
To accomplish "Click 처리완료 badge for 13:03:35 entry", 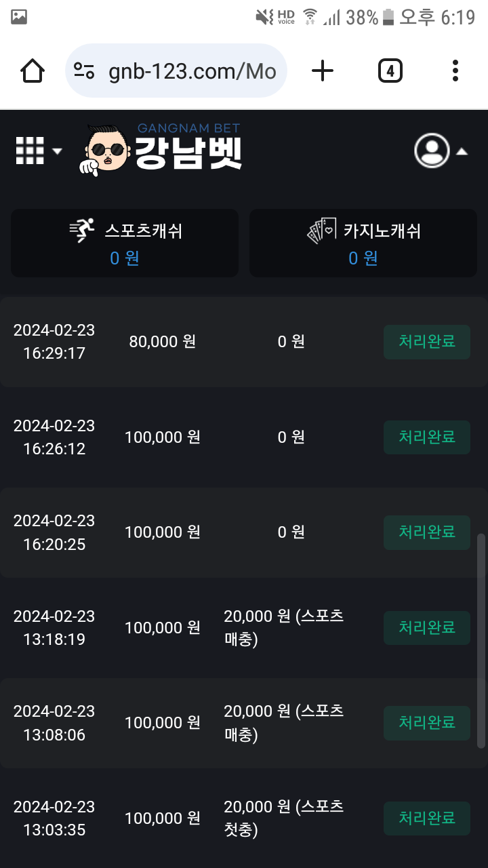I will (x=426, y=818).
